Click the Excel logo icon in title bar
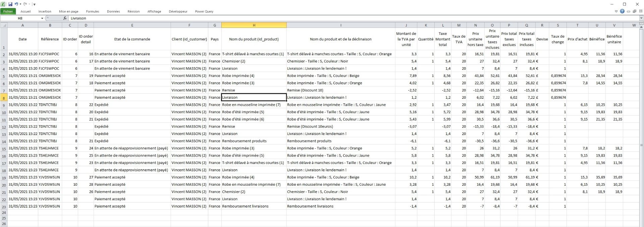This screenshot has width=644, height=227. pyautogui.click(x=3, y=4)
